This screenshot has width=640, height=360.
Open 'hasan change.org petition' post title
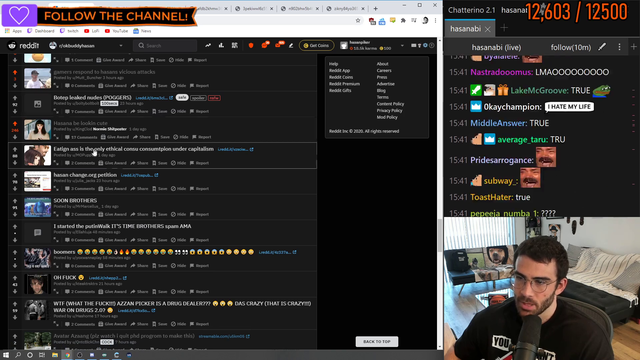click(x=85, y=175)
